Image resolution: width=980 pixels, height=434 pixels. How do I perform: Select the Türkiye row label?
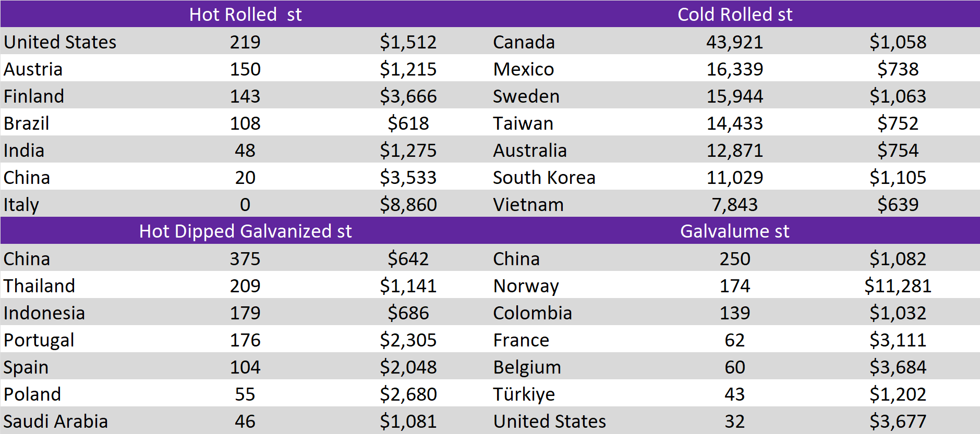(524, 394)
